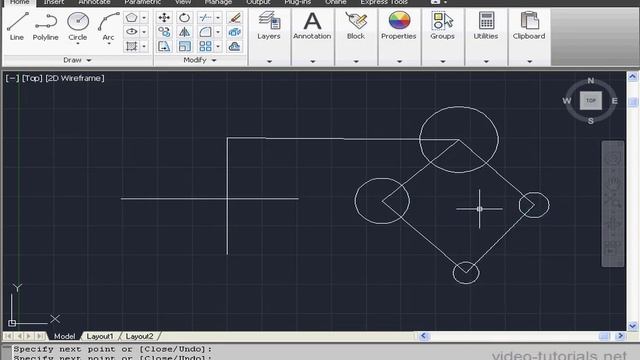Viewport: 640px width, 360px height.
Task: Switch to the Layout1 tab
Action: pos(100,336)
